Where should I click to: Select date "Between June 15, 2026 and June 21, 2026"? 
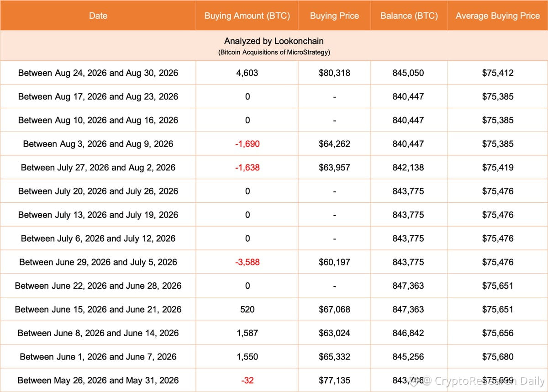point(98,309)
